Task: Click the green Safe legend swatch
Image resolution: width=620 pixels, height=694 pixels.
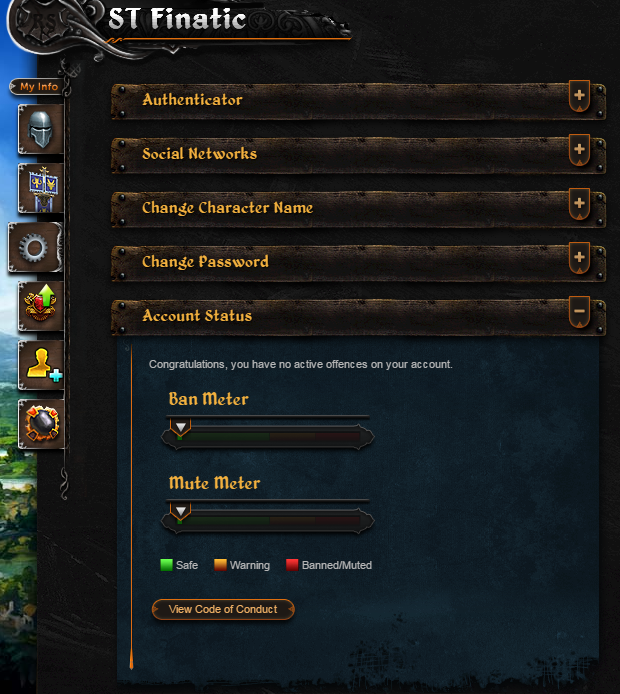Action: (x=166, y=565)
